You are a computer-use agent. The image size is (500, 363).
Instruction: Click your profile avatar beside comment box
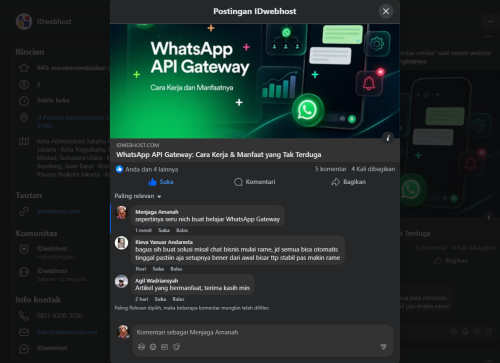[x=123, y=332]
